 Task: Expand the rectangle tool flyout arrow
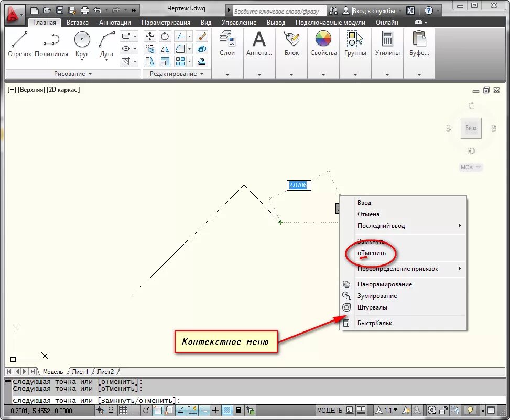pos(135,36)
